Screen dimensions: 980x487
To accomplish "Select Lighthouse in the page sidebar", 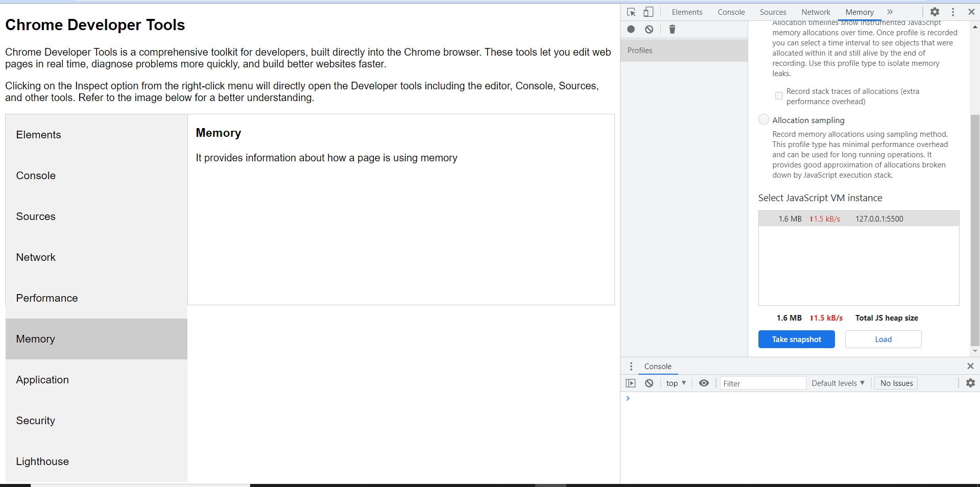I will [x=42, y=461].
